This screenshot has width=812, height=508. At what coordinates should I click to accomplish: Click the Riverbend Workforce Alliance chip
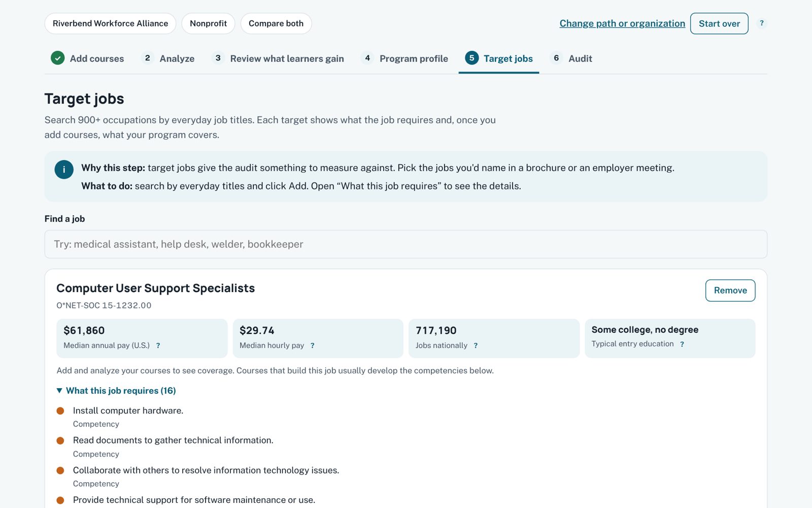pyautogui.click(x=110, y=23)
